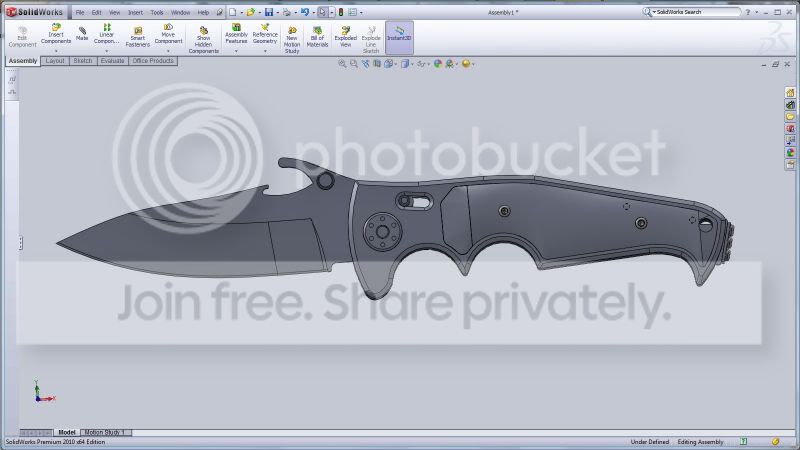Image resolution: width=800 pixels, height=450 pixels.
Task: Open the Move Component tool
Action: coord(168,35)
